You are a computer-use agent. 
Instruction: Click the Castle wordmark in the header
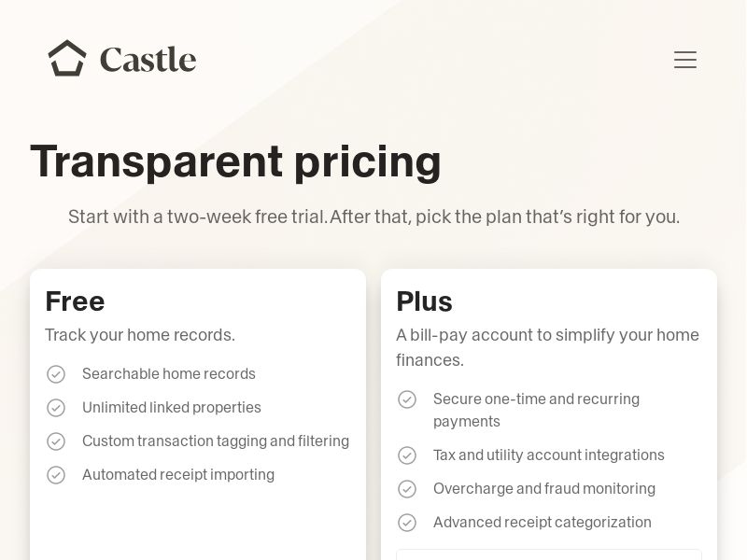tap(148, 58)
